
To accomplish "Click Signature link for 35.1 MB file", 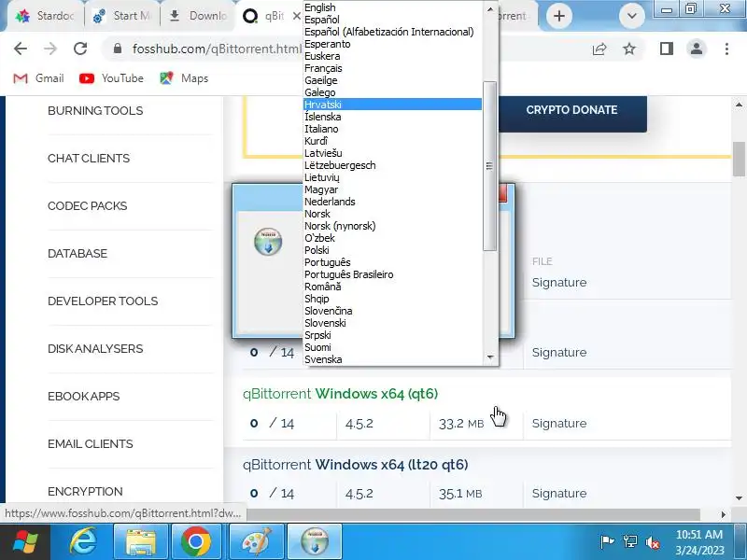I will (x=559, y=494).
